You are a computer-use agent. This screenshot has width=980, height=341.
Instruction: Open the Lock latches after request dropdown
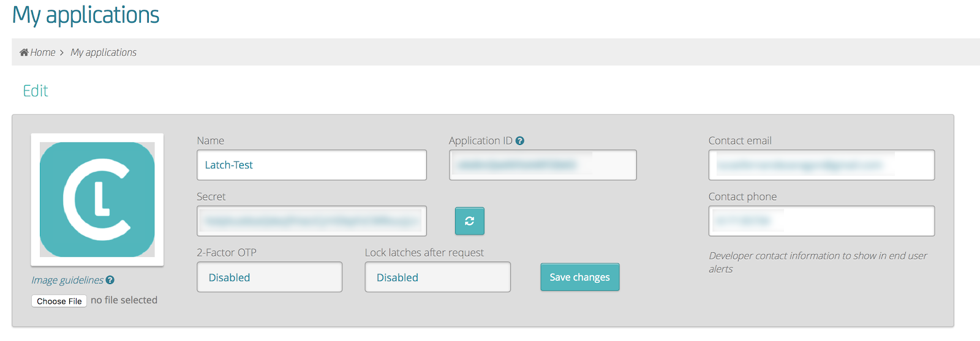click(x=437, y=277)
